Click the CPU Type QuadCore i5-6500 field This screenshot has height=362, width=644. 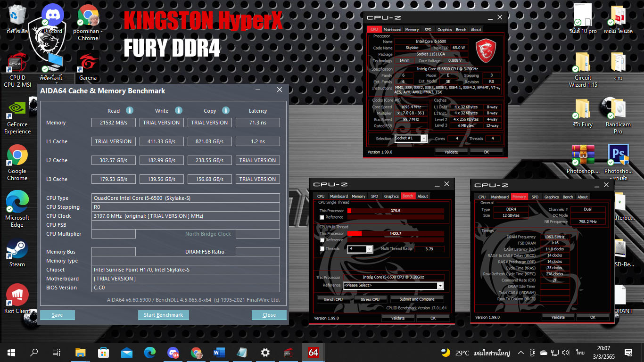(x=186, y=198)
